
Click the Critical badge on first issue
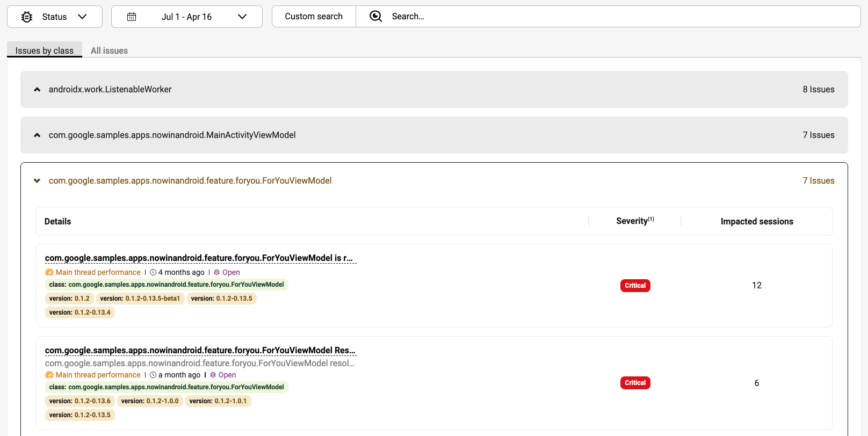tap(635, 286)
